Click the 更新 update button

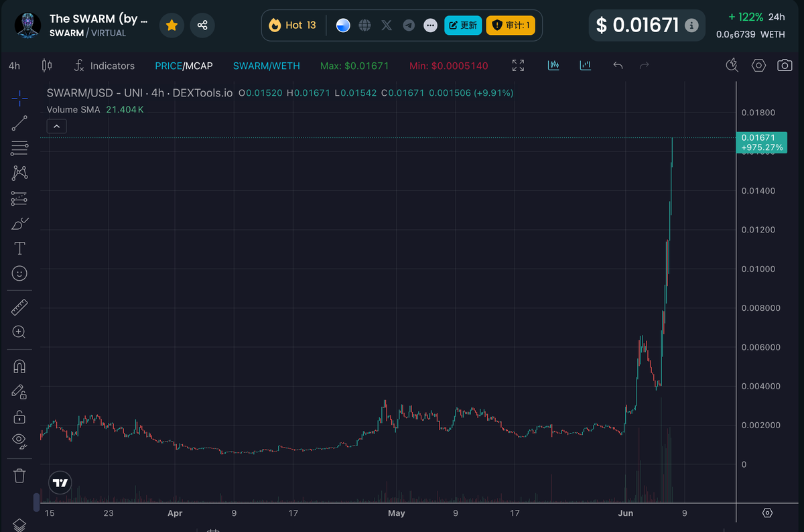coord(463,25)
